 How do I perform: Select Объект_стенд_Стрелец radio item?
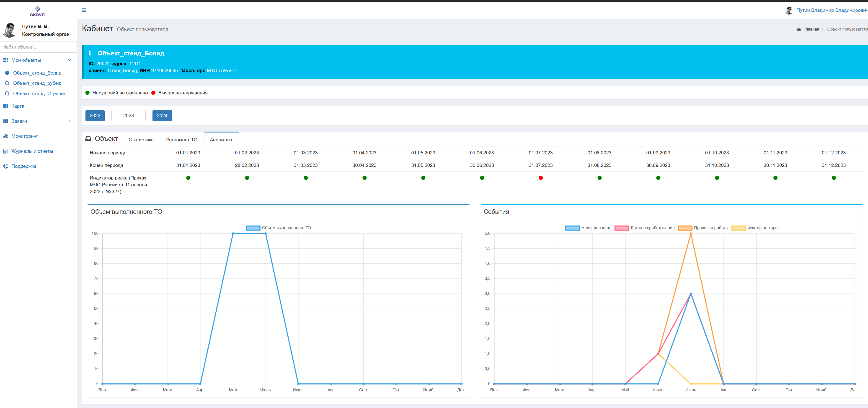coord(7,94)
